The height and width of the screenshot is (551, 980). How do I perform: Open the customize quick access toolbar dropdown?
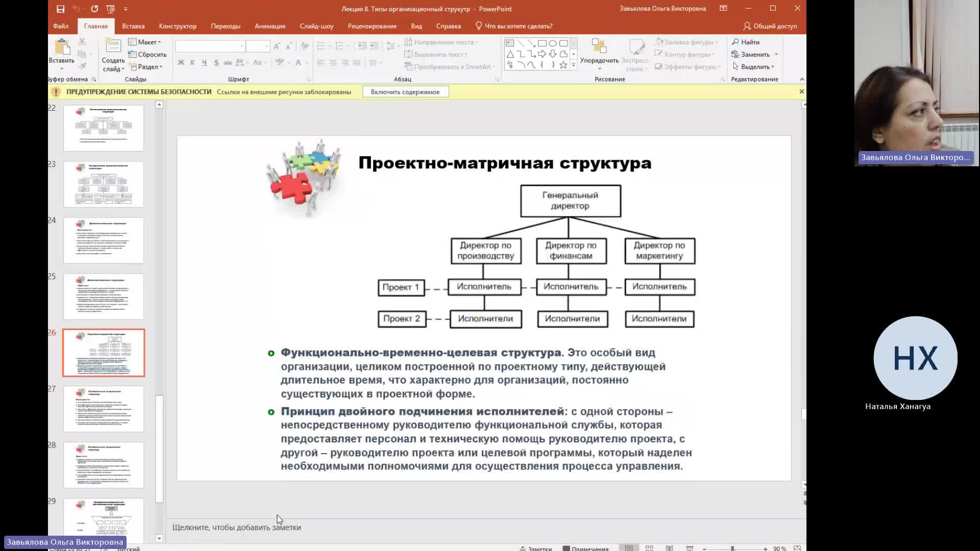pyautogui.click(x=126, y=9)
